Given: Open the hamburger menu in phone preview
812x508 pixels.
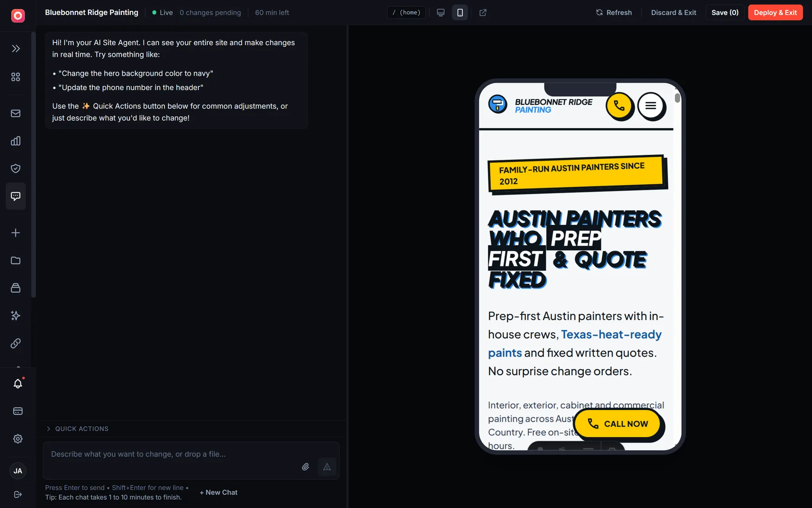Looking at the screenshot, I should [x=651, y=106].
